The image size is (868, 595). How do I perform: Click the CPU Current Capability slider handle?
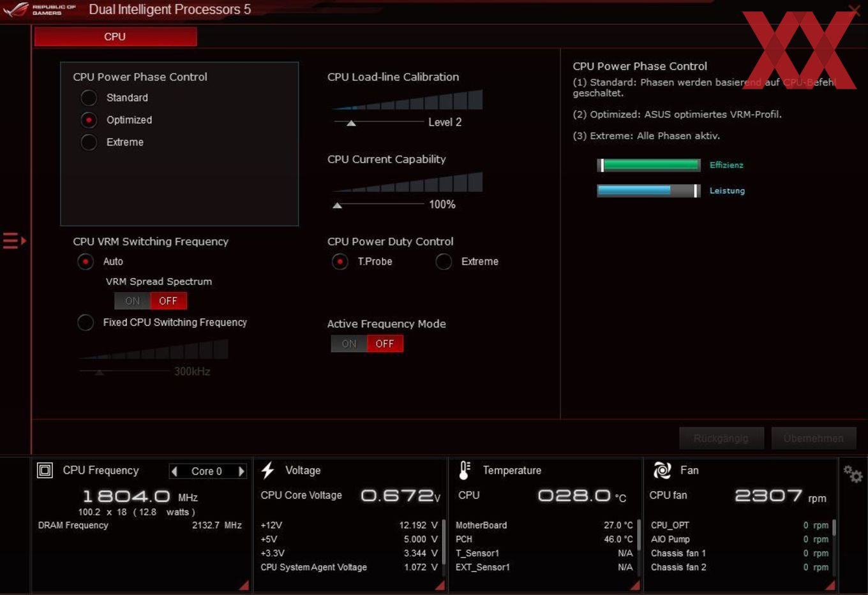click(x=338, y=205)
